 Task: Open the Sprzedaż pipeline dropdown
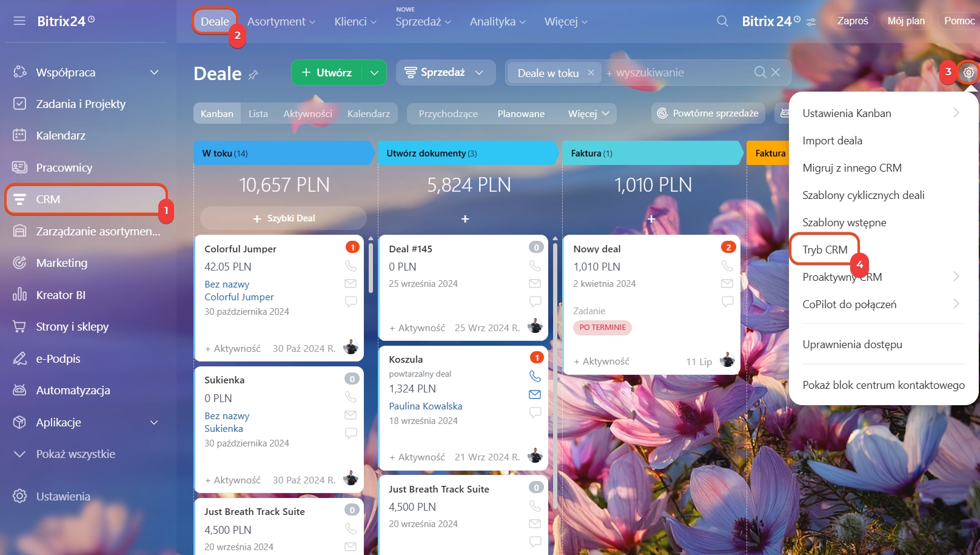point(446,73)
